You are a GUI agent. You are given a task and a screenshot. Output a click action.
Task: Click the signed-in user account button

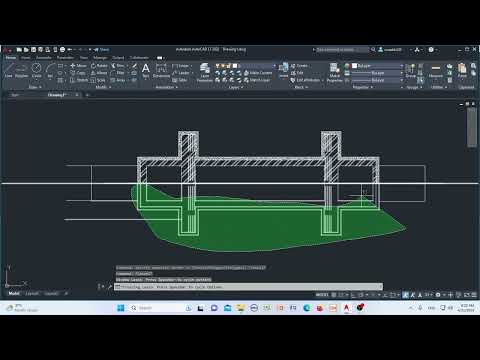click(x=390, y=50)
